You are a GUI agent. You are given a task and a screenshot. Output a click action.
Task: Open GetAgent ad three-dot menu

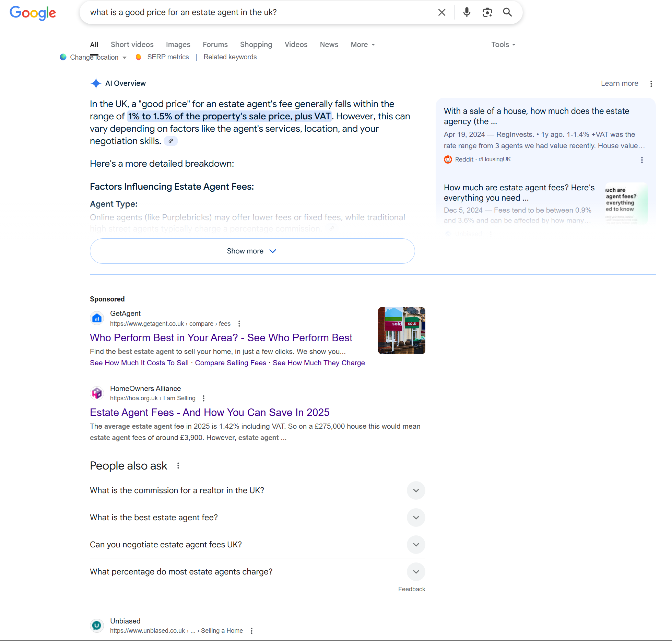(x=239, y=323)
